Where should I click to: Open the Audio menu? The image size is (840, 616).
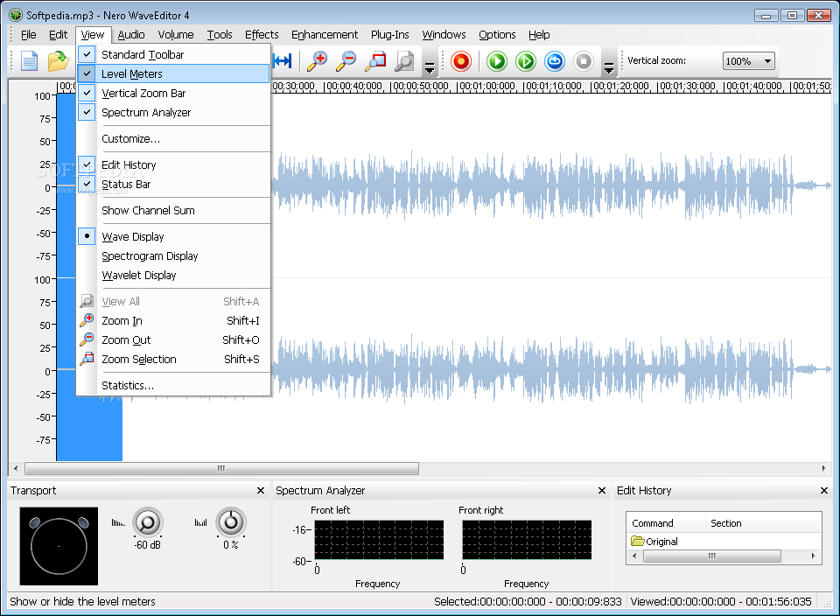click(131, 35)
